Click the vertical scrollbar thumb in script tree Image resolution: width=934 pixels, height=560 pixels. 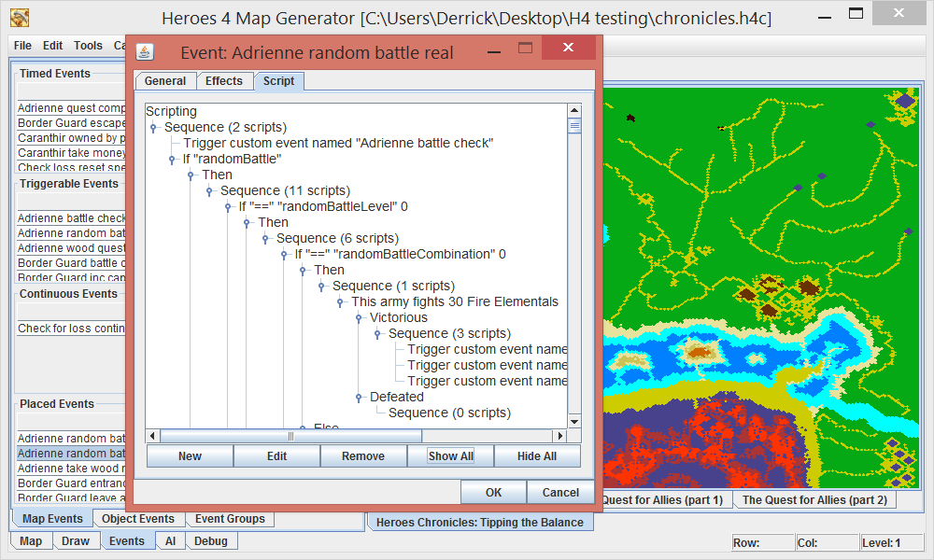pyautogui.click(x=574, y=126)
